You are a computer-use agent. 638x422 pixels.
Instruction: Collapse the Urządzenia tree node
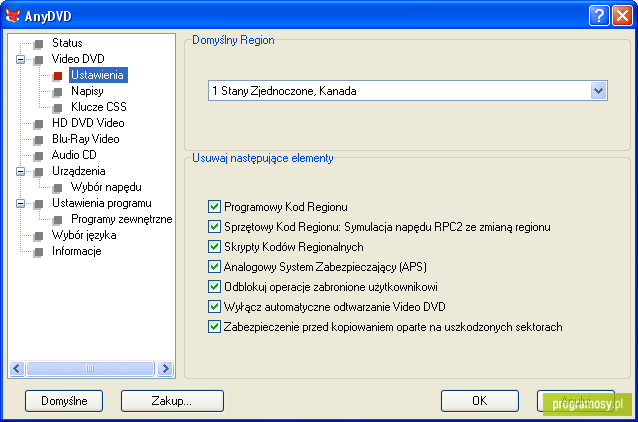20,172
